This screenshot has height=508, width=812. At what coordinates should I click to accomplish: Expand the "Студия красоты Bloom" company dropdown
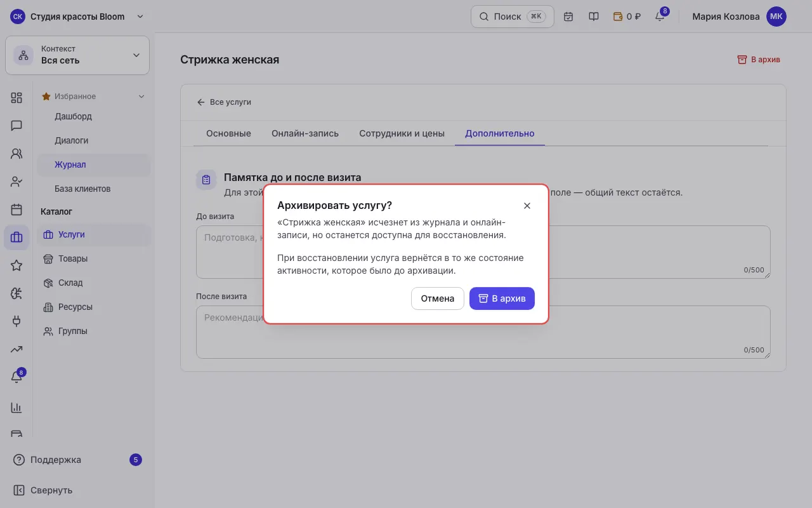pyautogui.click(x=77, y=17)
